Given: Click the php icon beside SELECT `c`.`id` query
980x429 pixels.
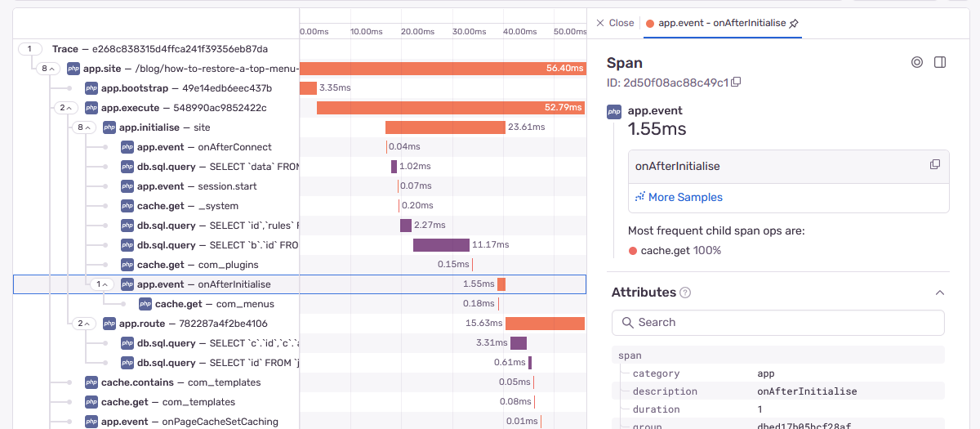Looking at the screenshot, I should pos(127,343).
